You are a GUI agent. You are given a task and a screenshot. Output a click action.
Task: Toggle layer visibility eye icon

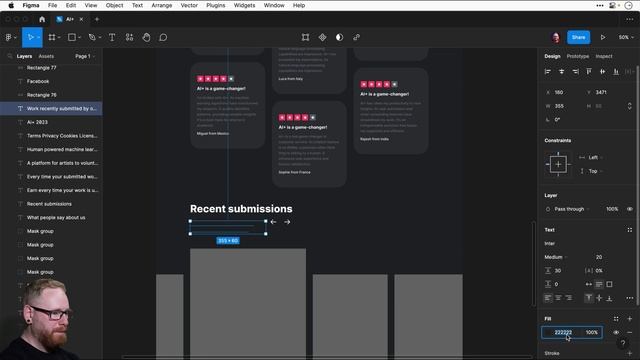pos(629,209)
